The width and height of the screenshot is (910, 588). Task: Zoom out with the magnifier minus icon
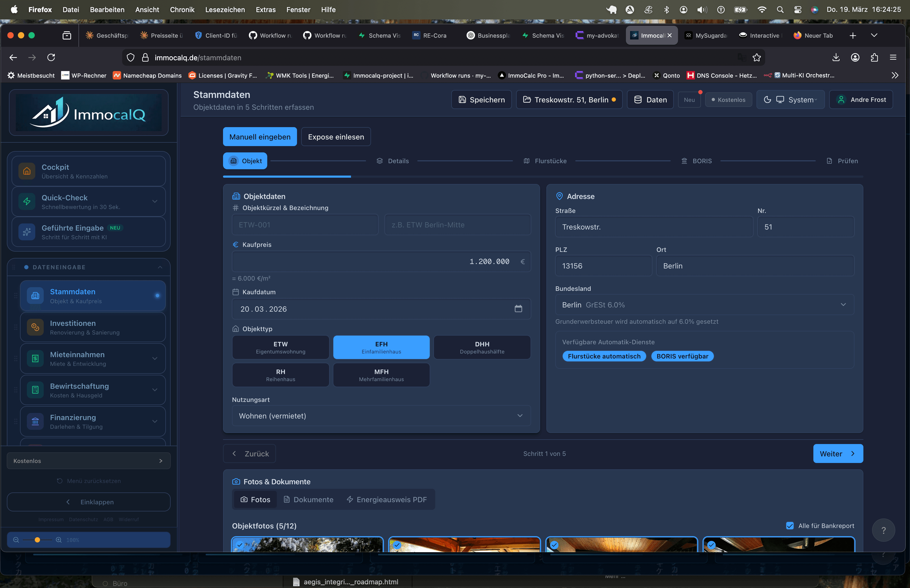(x=16, y=540)
